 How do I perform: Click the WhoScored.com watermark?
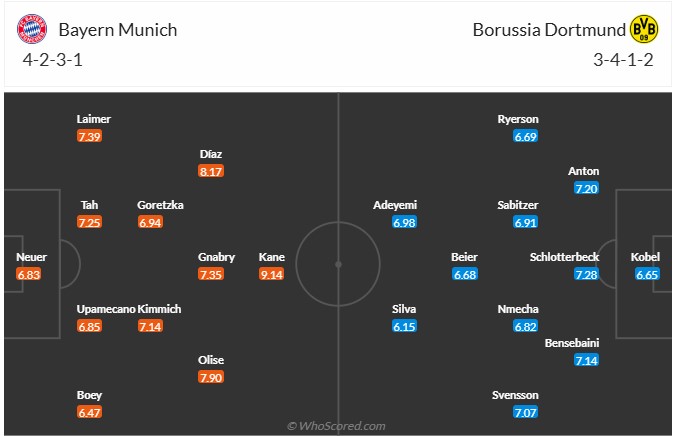335,426
